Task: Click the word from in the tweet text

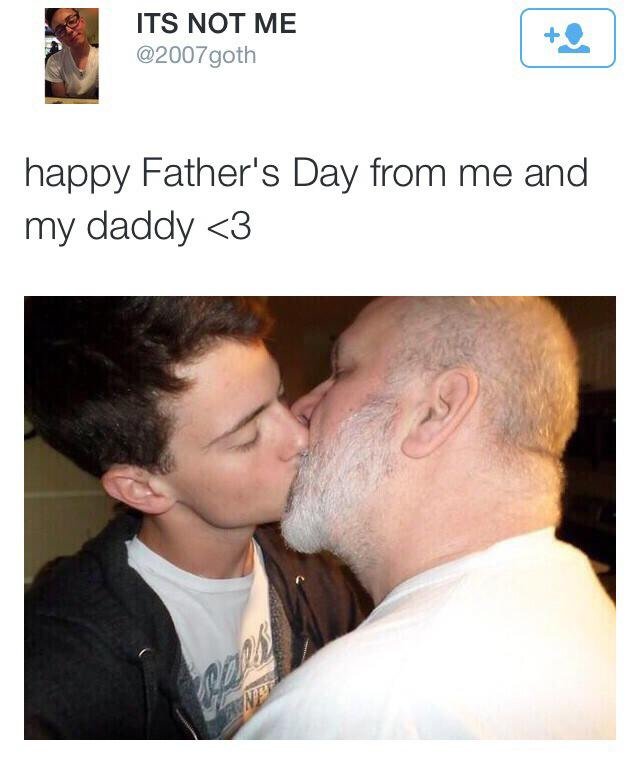Action: pyautogui.click(x=408, y=173)
